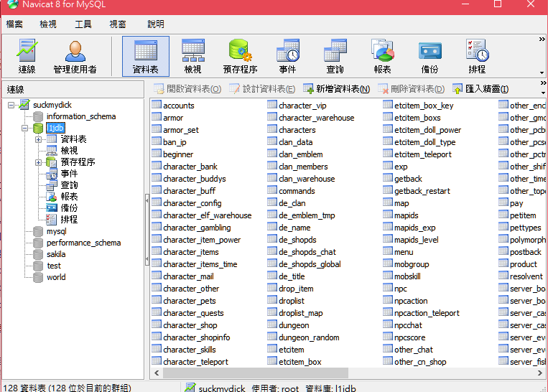
Task: Select the pay table icon
Action: pos(503,202)
